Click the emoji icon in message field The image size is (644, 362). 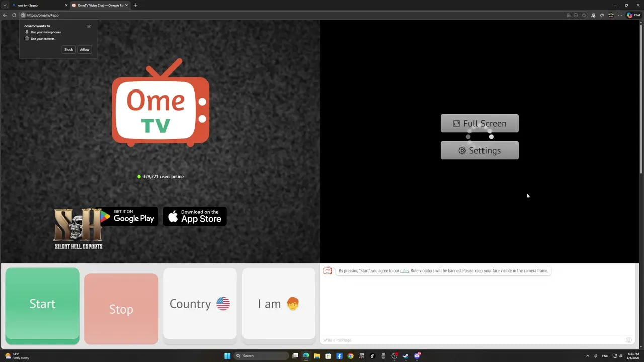628,340
